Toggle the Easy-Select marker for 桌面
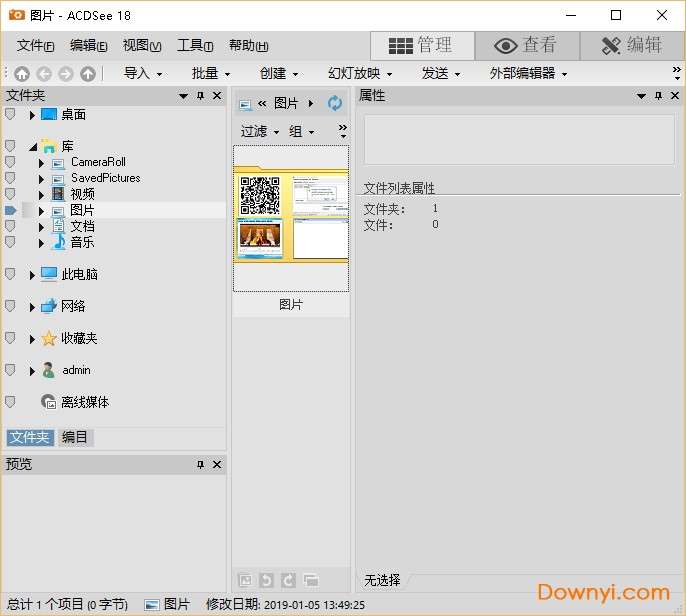Screen dimensions: 686x616 11,115
